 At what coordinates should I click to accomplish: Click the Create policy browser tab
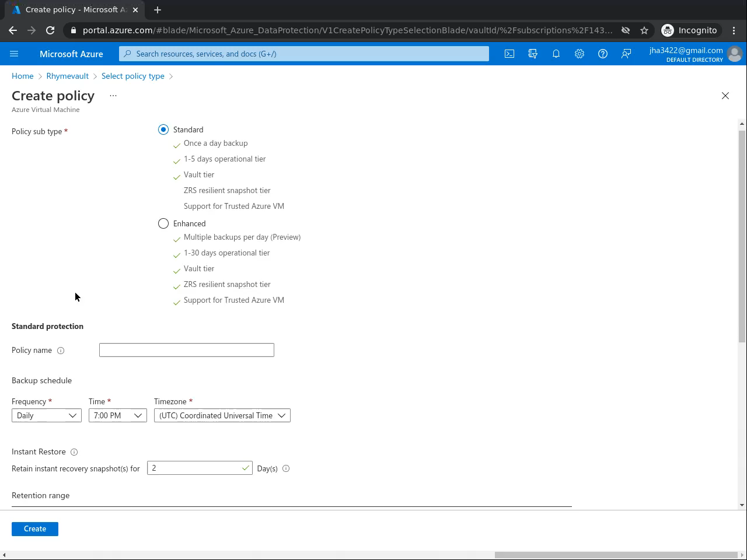(x=75, y=10)
